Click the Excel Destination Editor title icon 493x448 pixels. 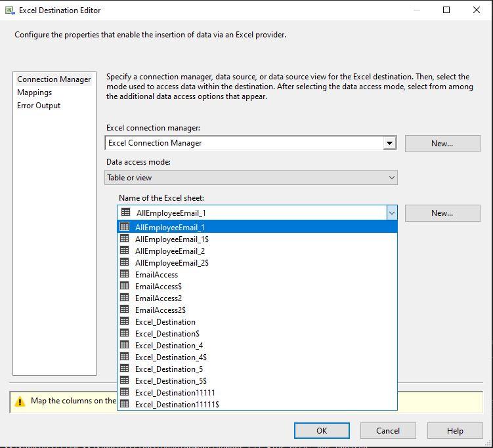click(x=10, y=10)
